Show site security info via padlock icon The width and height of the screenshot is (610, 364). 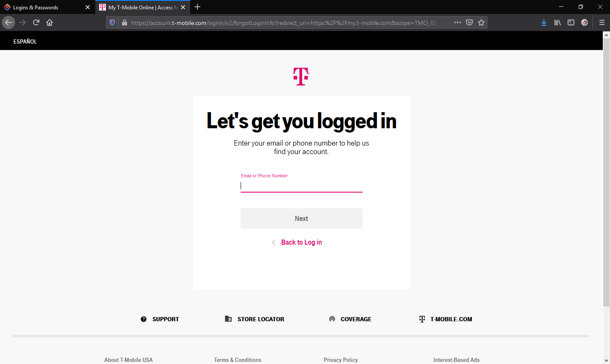(124, 22)
